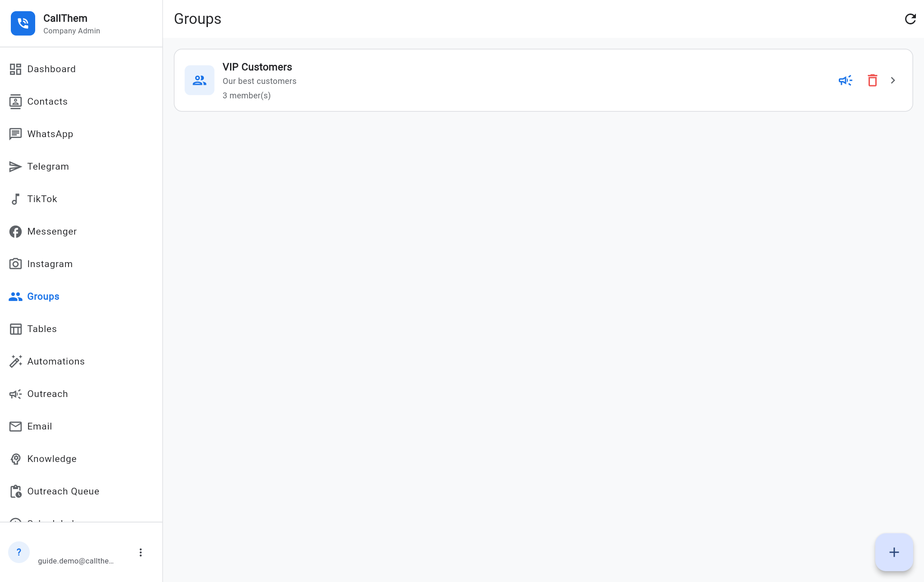Add a new group with plus button
The height and width of the screenshot is (582, 924).
894,552
